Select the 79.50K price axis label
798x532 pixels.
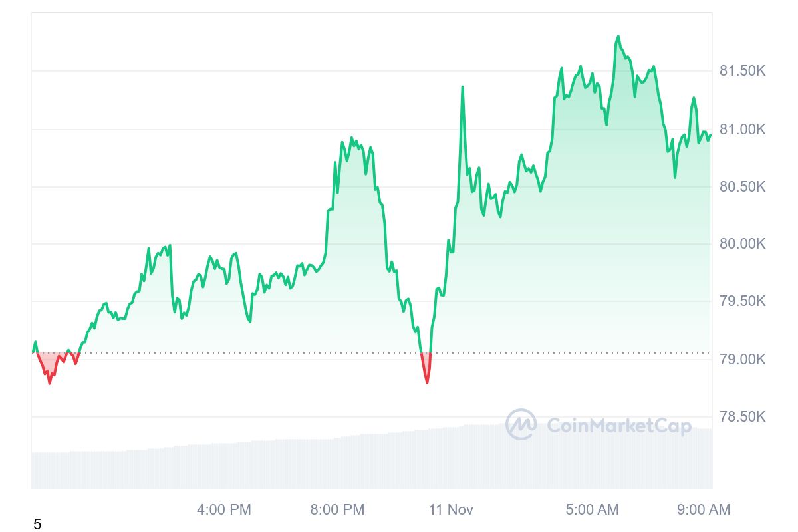(x=743, y=302)
